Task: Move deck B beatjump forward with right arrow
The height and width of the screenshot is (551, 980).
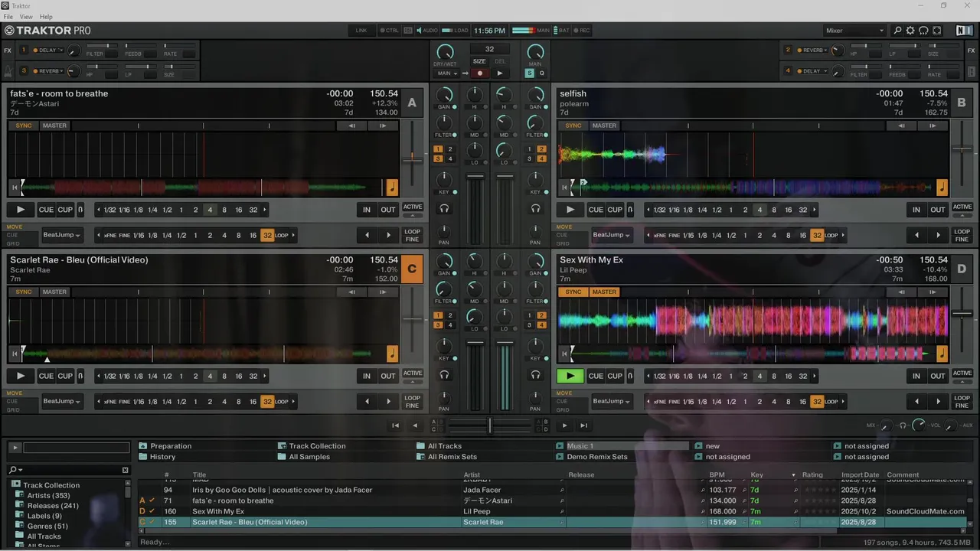Action: pyautogui.click(x=938, y=235)
